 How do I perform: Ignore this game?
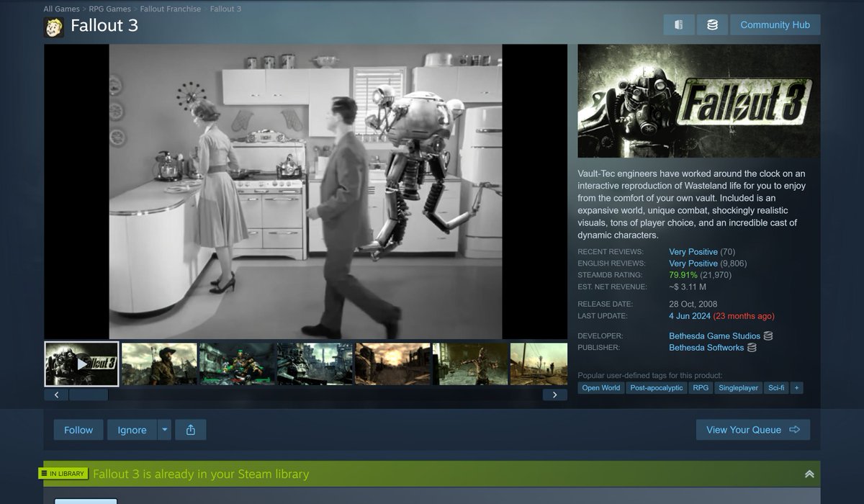click(132, 430)
